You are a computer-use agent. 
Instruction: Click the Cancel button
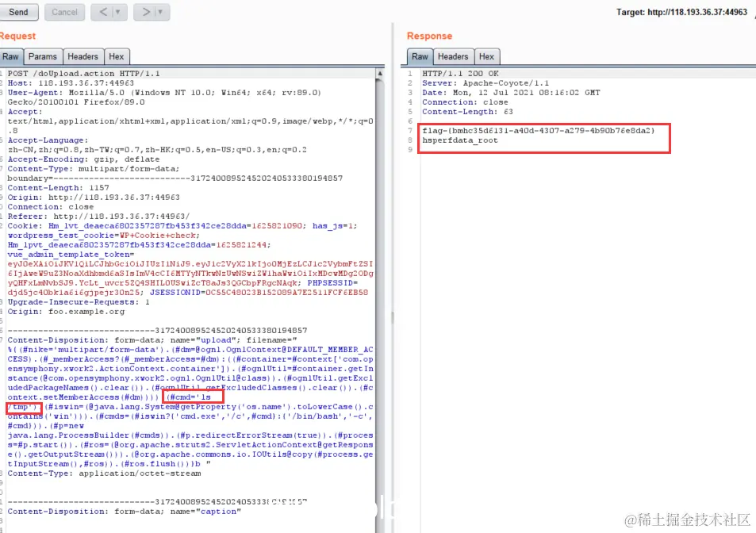pyautogui.click(x=64, y=12)
